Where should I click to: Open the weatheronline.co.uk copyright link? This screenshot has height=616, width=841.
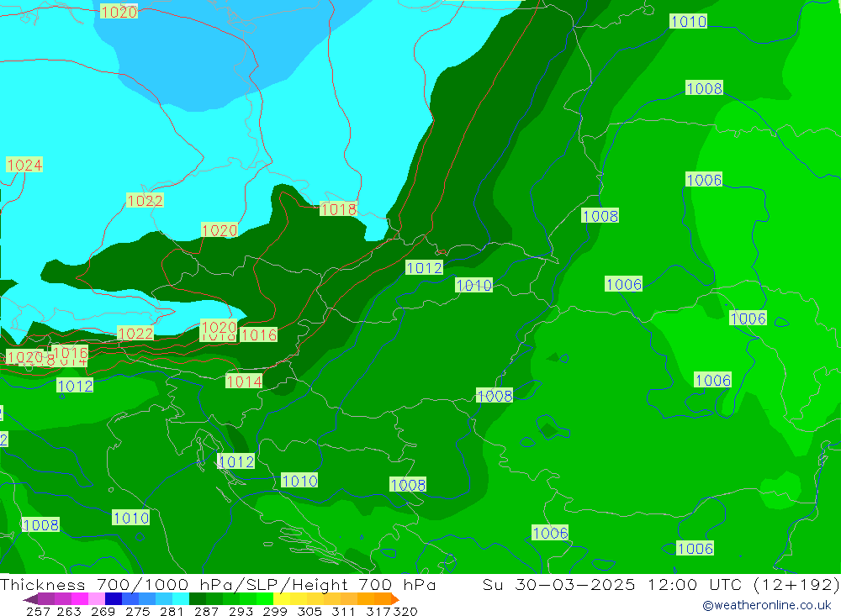pos(766,605)
